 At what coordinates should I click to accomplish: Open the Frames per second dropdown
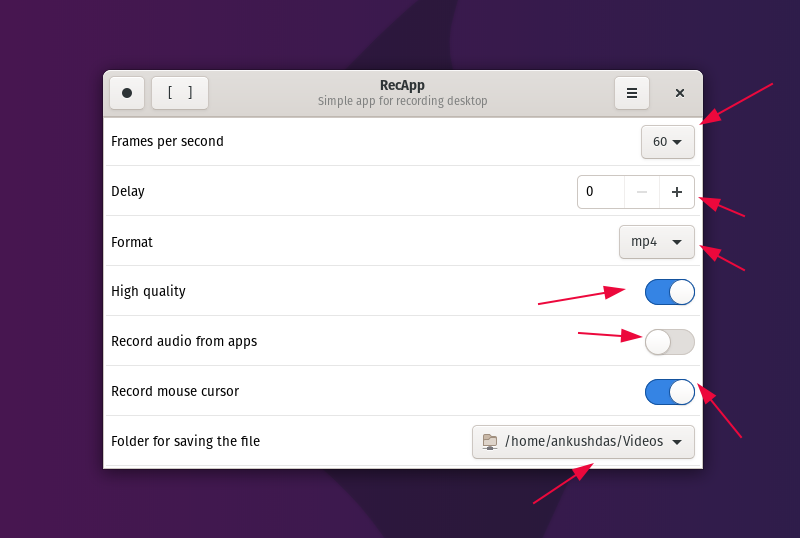(667, 142)
